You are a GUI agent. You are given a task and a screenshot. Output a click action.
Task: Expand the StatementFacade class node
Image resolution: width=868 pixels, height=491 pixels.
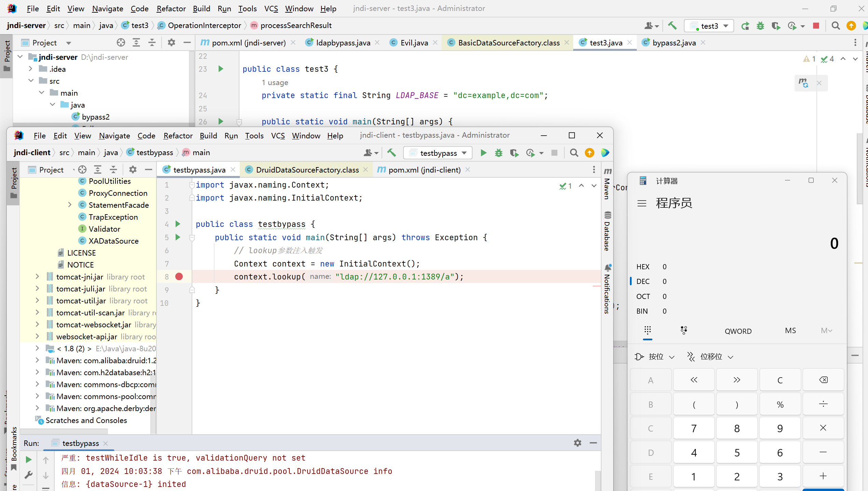pos(70,205)
